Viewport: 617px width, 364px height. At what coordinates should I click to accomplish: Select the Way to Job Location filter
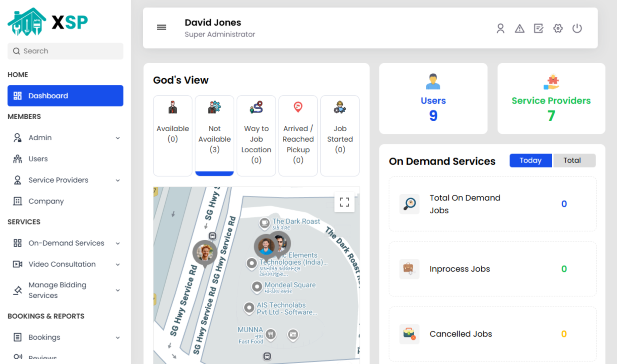pos(256,136)
